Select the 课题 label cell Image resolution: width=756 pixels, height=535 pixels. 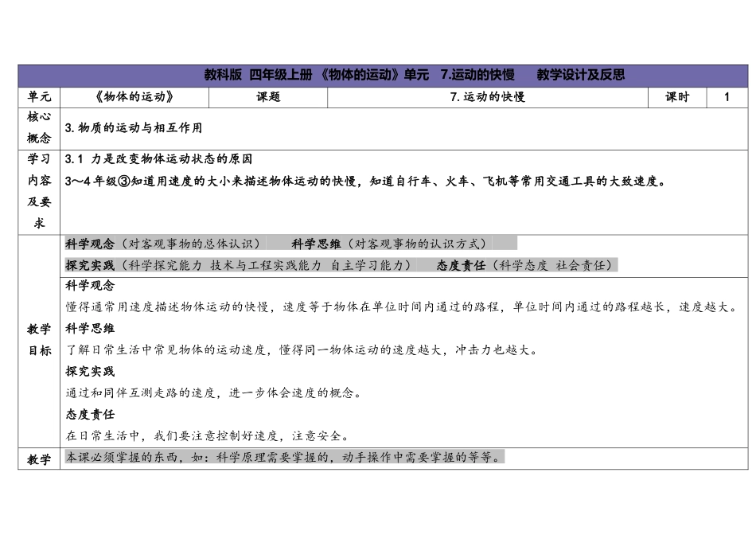click(x=268, y=97)
